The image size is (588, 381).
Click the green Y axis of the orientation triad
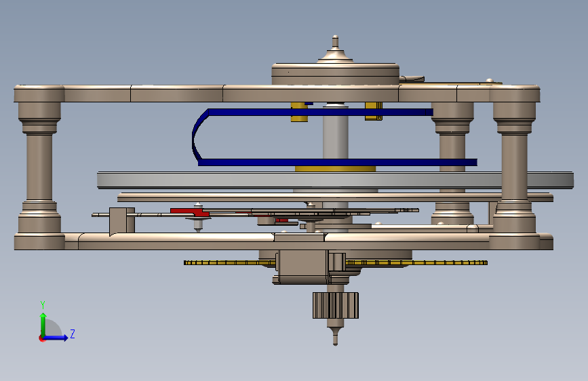(x=43, y=325)
